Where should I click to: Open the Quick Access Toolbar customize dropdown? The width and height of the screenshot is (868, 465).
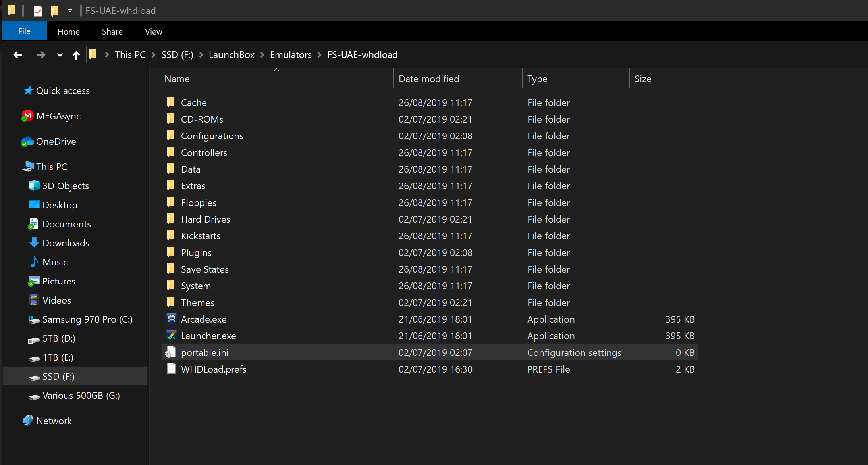pyautogui.click(x=70, y=11)
